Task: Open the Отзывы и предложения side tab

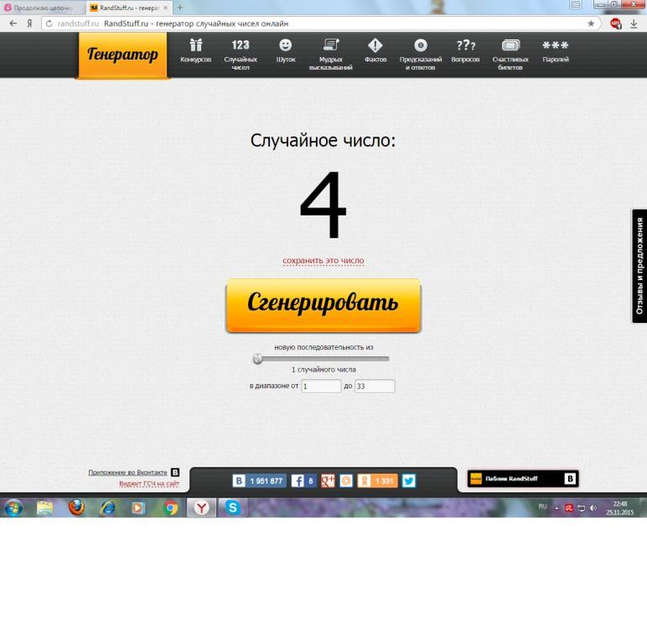Action: coord(639,266)
